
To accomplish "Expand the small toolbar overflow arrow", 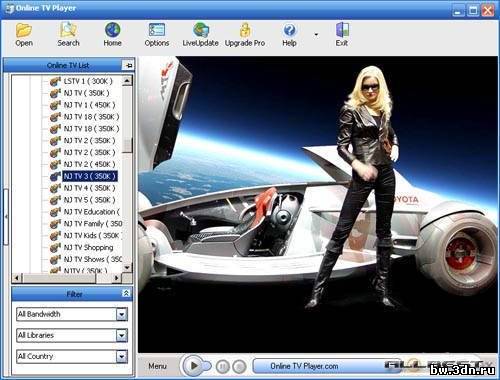I will (x=316, y=34).
